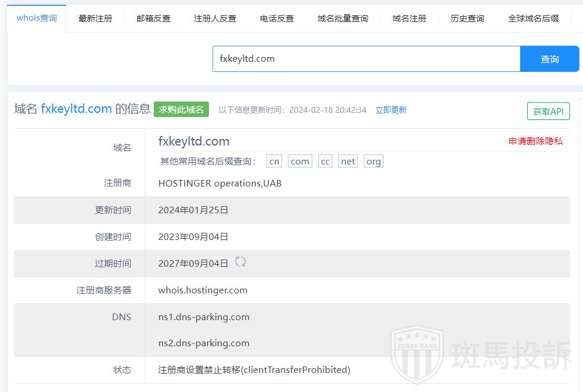This screenshot has width=583, height=392.
Task: Click the refresh icon beside expiration date
Action: pyautogui.click(x=240, y=262)
